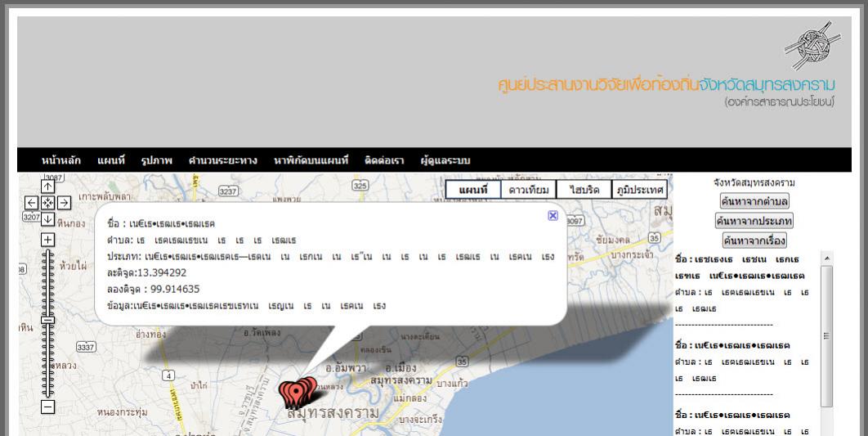Close the map info popup

(553, 215)
